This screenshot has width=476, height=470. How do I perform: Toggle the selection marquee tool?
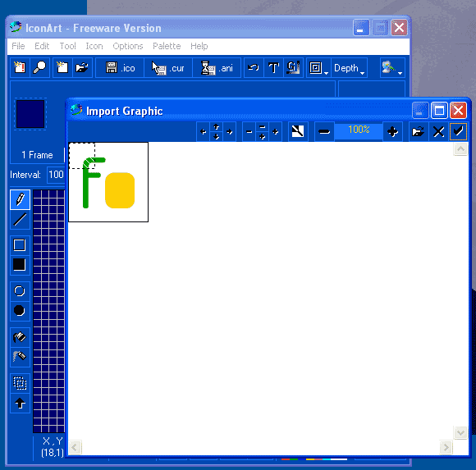(20, 383)
